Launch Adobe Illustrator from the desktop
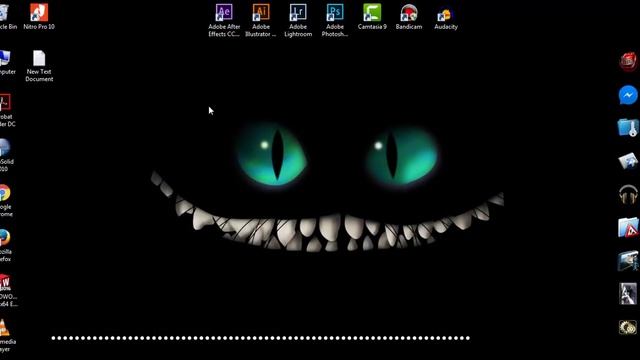The width and height of the screenshot is (640, 360). click(x=261, y=20)
